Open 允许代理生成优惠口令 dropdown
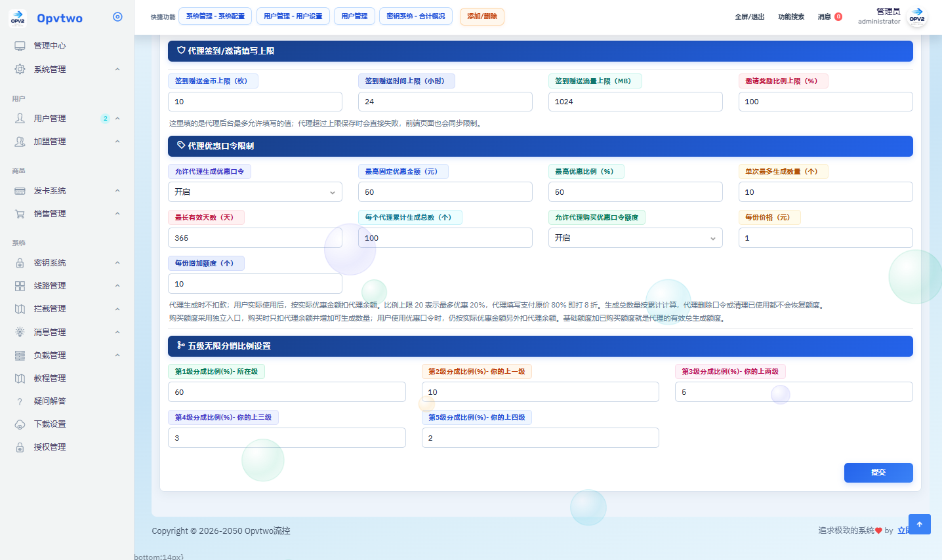 pyautogui.click(x=255, y=191)
